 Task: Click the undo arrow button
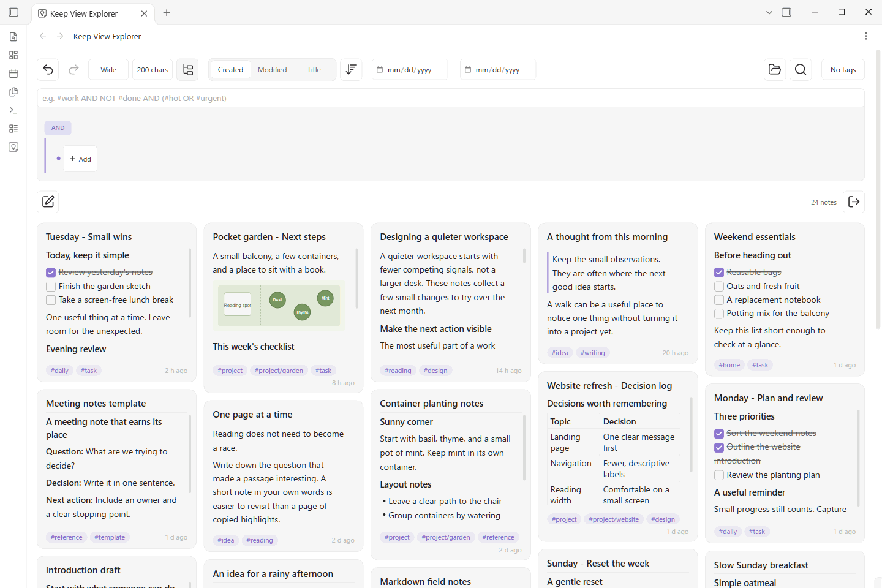48,70
